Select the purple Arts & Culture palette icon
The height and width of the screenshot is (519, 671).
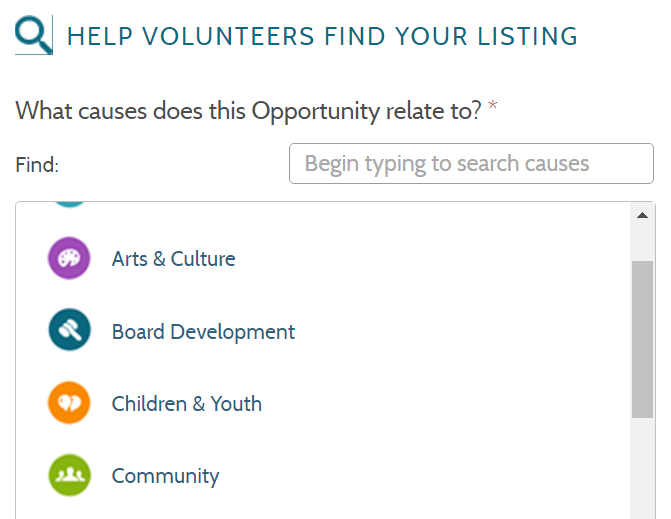(69, 258)
